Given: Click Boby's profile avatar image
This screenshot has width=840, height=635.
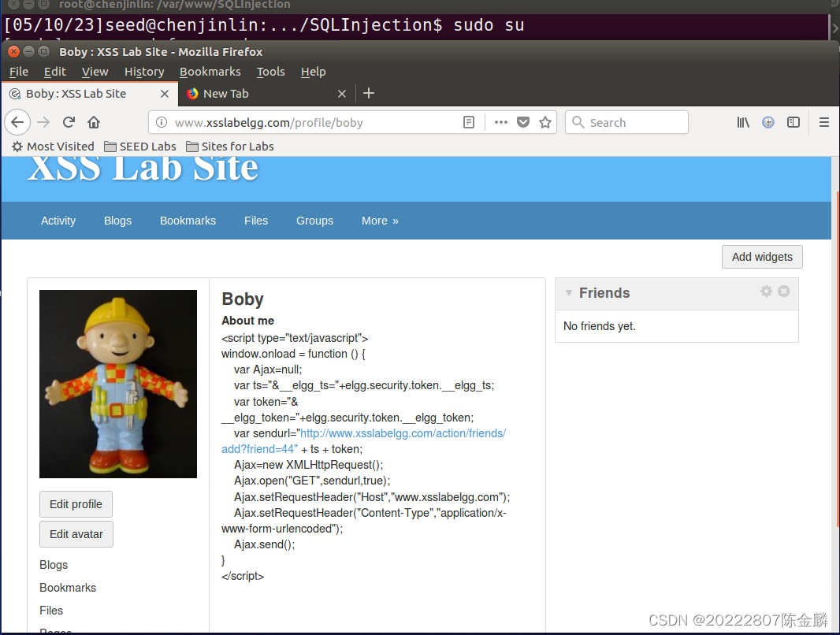Looking at the screenshot, I should 118,384.
